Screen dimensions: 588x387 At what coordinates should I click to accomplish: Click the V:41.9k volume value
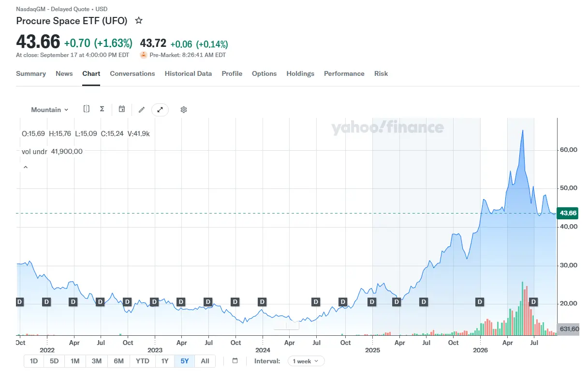click(x=139, y=133)
